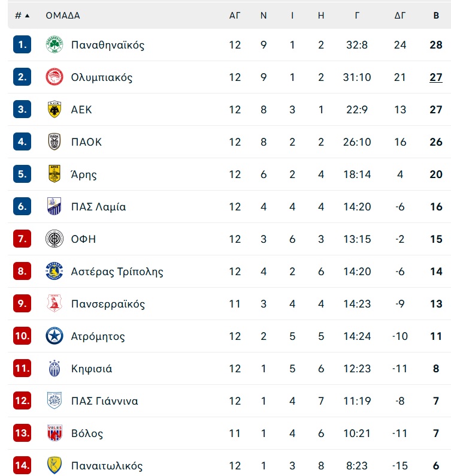
Task: Click the Παναθηναϊκός green clover crest
Action: point(55,44)
